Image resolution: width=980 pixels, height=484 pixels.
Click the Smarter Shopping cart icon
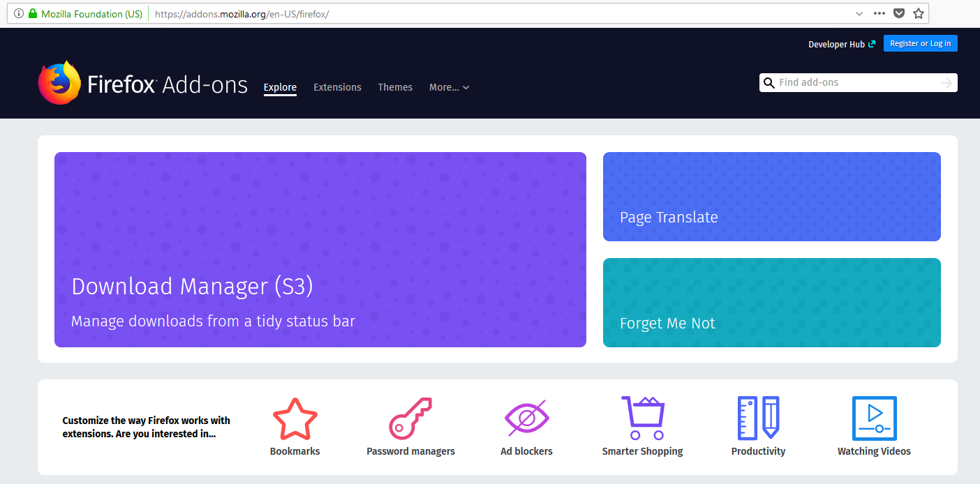[642, 418]
